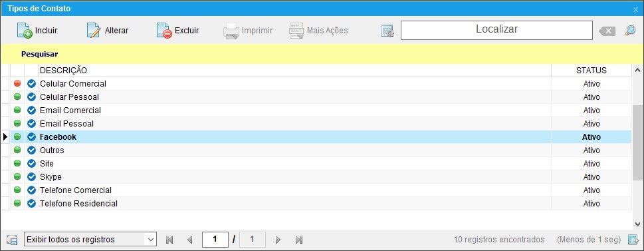Click the grid export icon at footer right
Screen dimensions: 644x251
(x=633, y=240)
